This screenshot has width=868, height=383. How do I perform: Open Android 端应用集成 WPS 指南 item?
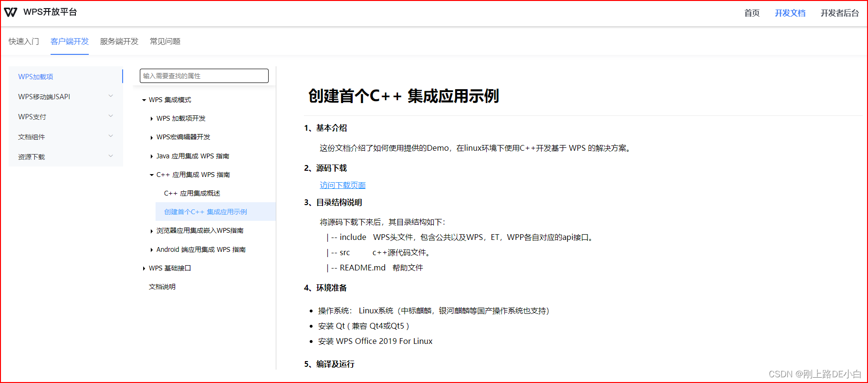pyautogui.click(x=201, y=249)
